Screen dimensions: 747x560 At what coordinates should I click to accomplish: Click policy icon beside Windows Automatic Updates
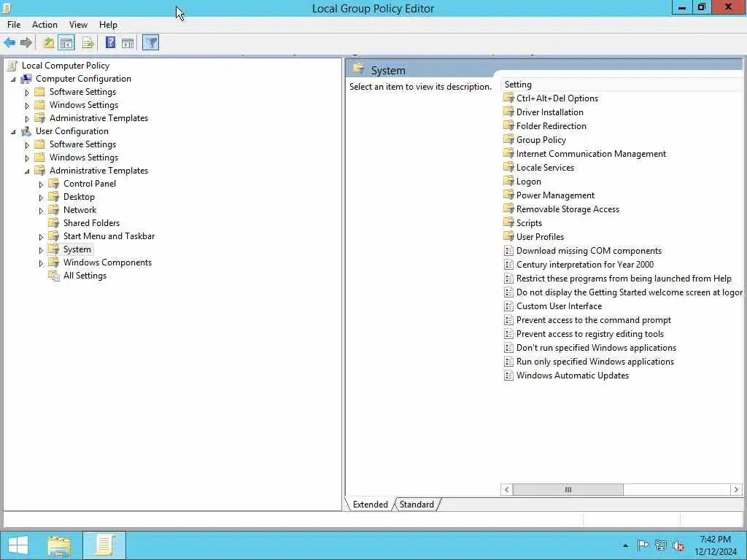click(x=508, y=376)
